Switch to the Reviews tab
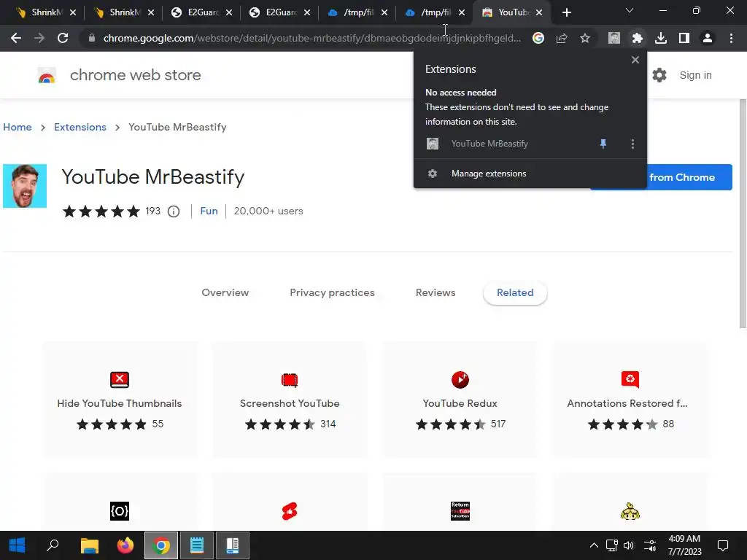 pos(436,293)
